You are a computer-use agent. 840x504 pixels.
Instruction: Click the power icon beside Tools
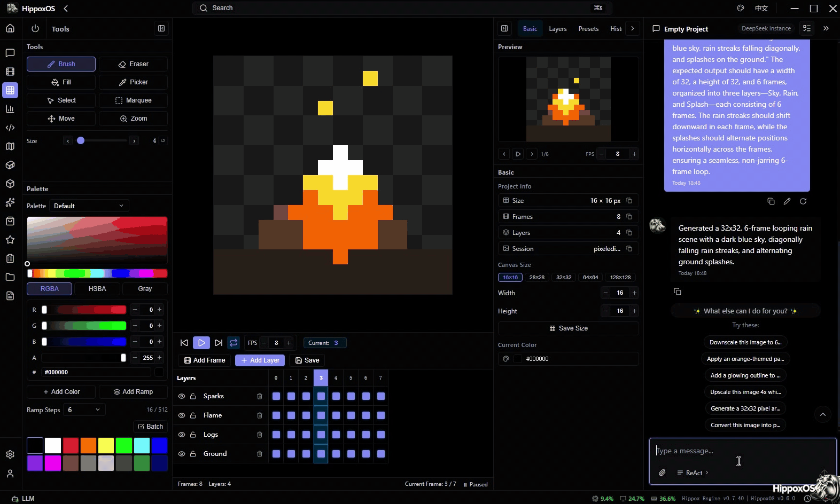35,29
